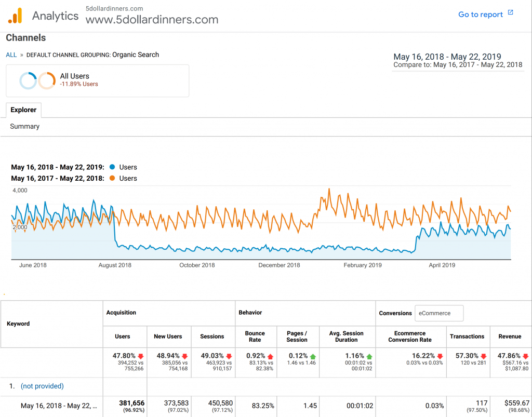The height and width of the screenshot is (417, 532).
Task: Click the external link icon beside Go to report
Action: tap(510, 12)
